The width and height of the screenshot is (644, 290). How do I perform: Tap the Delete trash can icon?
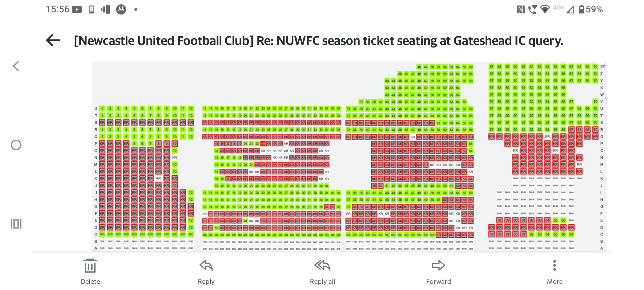pyautogui.click(x=90, y=266)
